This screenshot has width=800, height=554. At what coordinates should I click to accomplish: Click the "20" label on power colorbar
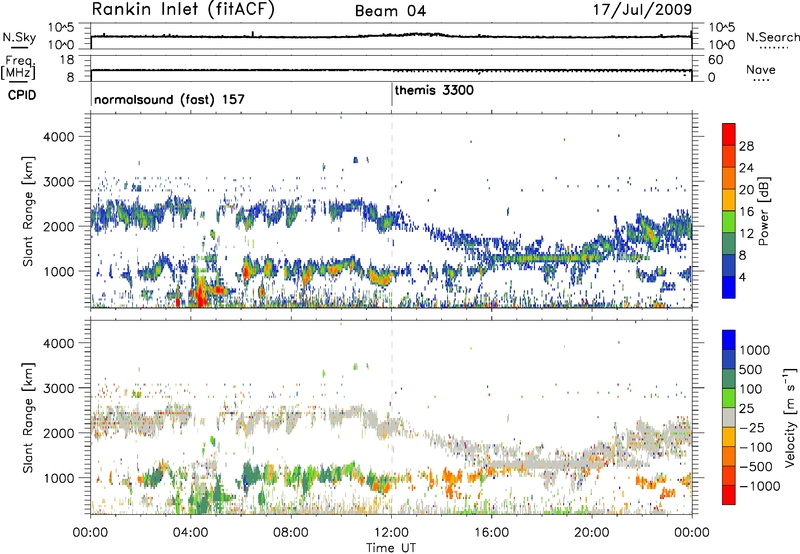[746, 190]
